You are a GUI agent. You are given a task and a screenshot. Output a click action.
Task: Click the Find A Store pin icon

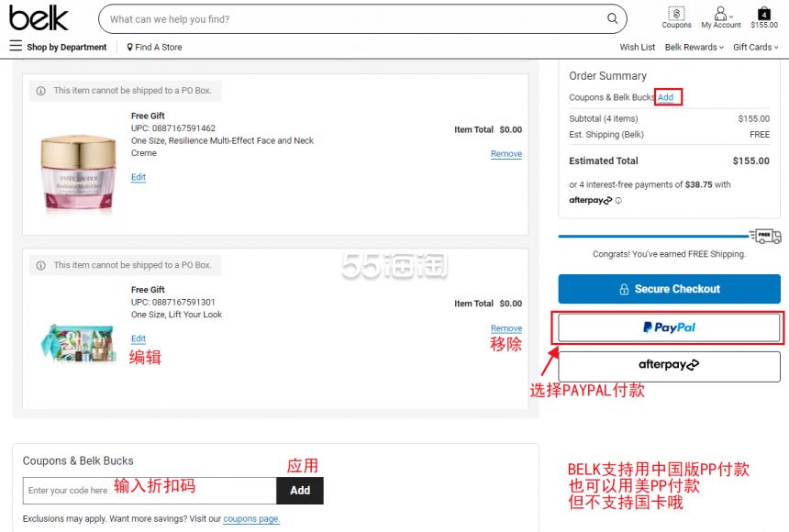[x=130, y=48]
